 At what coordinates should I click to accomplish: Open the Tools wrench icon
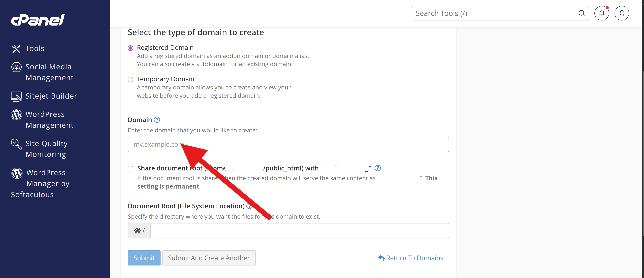coord(16,49)
